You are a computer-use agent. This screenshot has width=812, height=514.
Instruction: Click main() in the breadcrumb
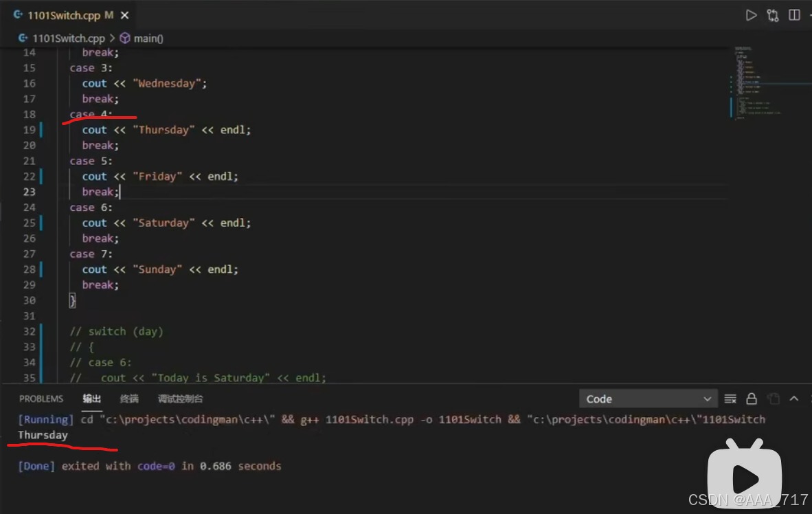coord(148,38)
